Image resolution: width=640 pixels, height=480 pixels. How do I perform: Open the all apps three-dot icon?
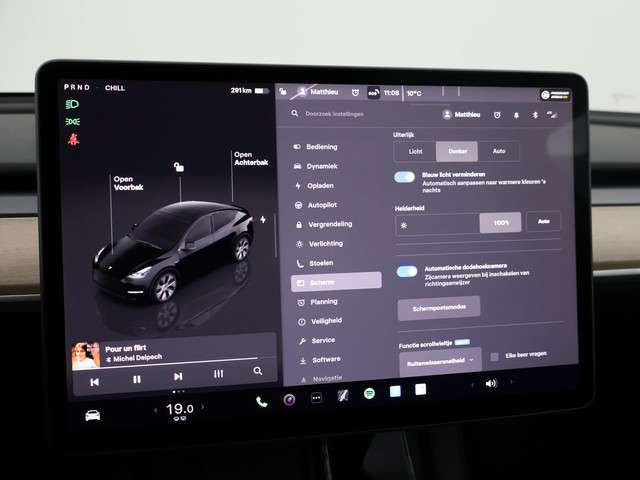click(x=316, y=397)
